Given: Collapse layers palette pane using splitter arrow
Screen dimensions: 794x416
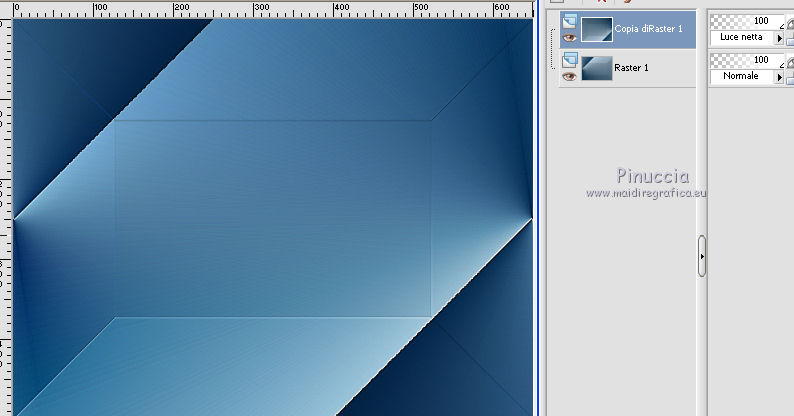Looking at the screenshot, I should coord(702,256).
